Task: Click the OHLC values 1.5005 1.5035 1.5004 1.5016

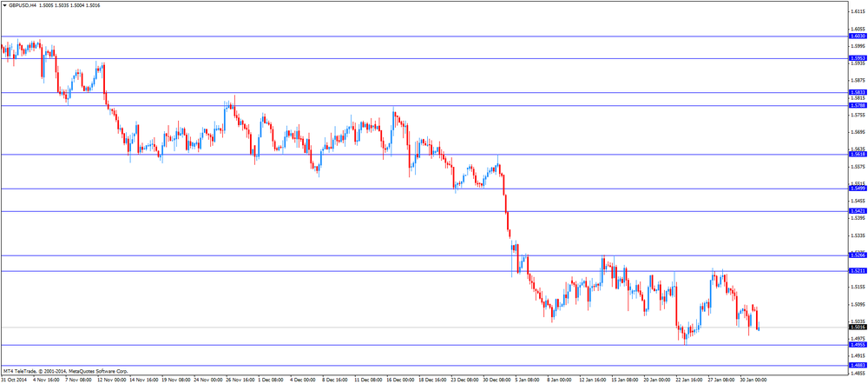Action: coord(68,4)
